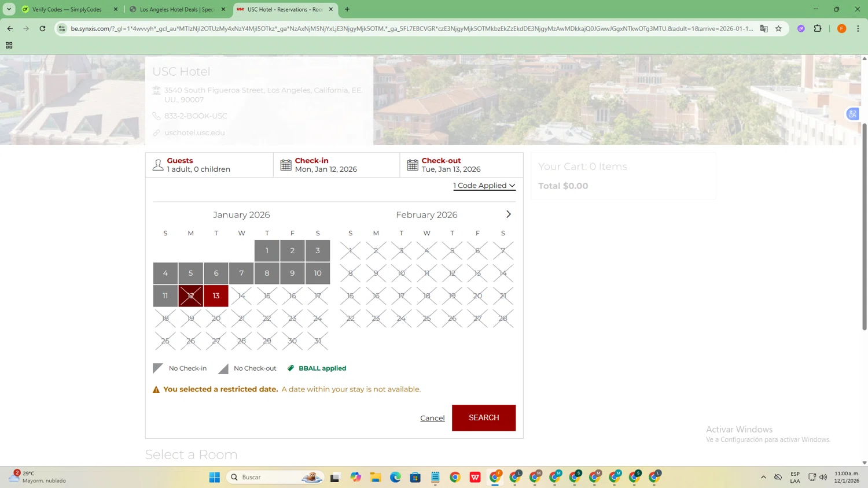Viewport: 868px width, 488px height.
Task: Open the Chrome profile avatar
Action: [x=842, y=28]
